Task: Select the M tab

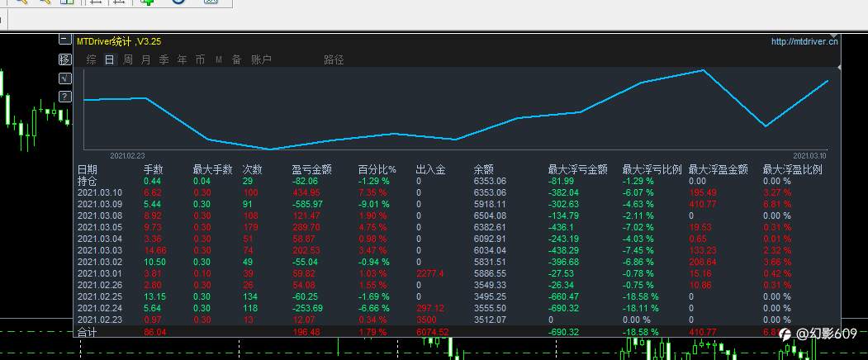Action: pyautogui.click(x=219, y=59)
